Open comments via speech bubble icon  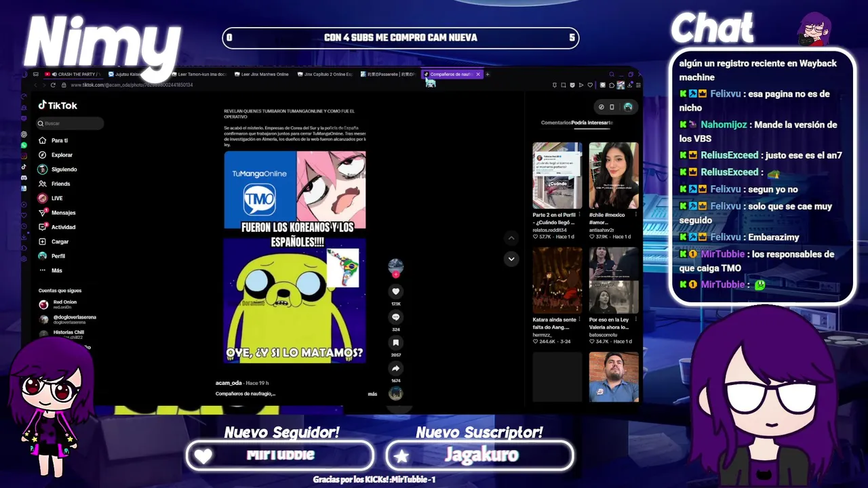pyautogui.click(x=396, y=317)
